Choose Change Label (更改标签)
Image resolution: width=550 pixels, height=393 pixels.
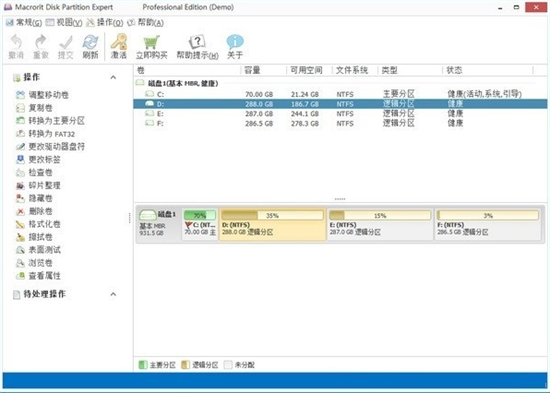click(x=38, y=159)
